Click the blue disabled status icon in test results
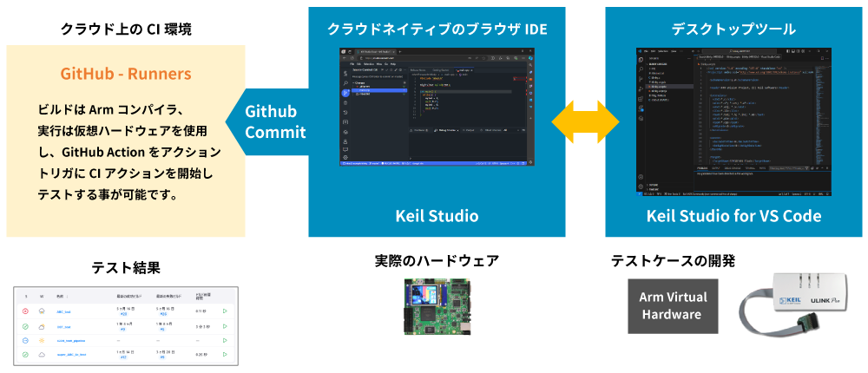 coord(25,340)
